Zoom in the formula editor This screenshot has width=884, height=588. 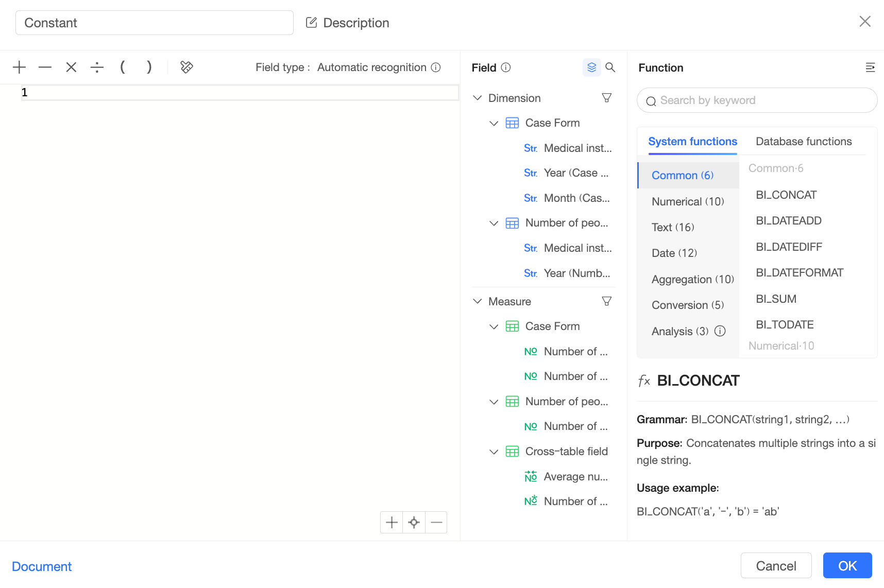pyautogui.click(x=392, y=523)
